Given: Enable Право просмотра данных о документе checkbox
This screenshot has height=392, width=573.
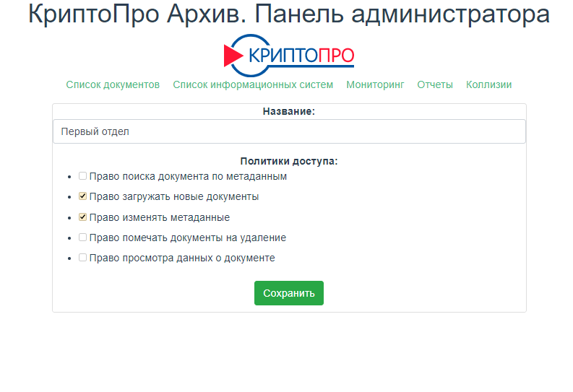Looking at the screenshot, I should (x=82, y=258).
